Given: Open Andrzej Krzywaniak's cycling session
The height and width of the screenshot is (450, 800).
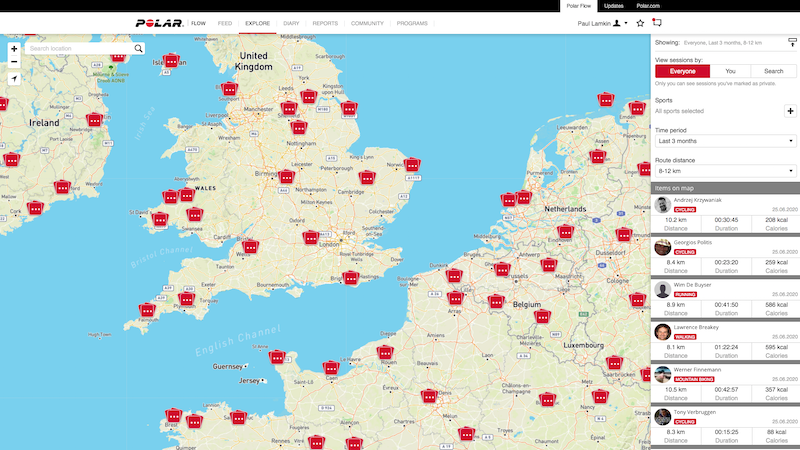Looking at the screenshot, I should coord(726,214).
